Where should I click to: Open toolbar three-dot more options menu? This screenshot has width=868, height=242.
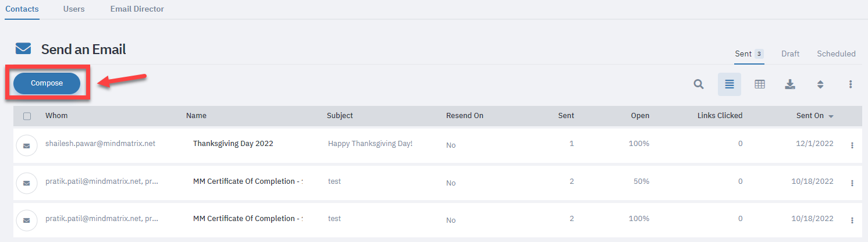coord(851,84)
